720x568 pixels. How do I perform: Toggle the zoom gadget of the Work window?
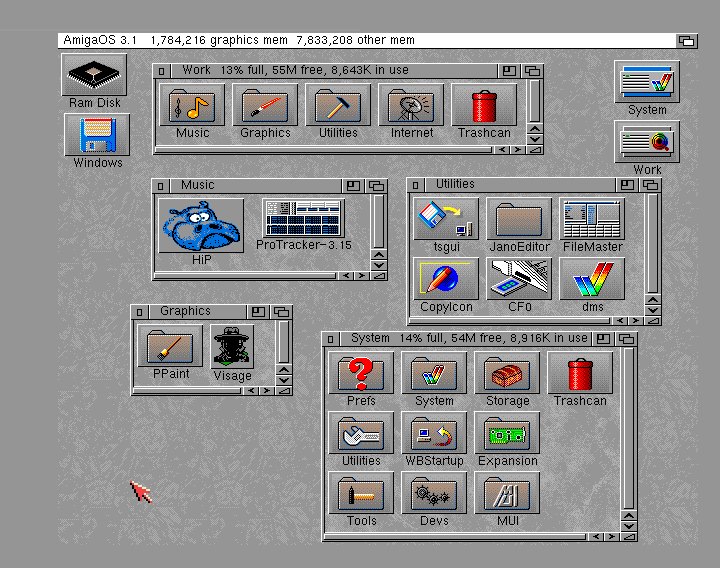[x=510, y=71]
